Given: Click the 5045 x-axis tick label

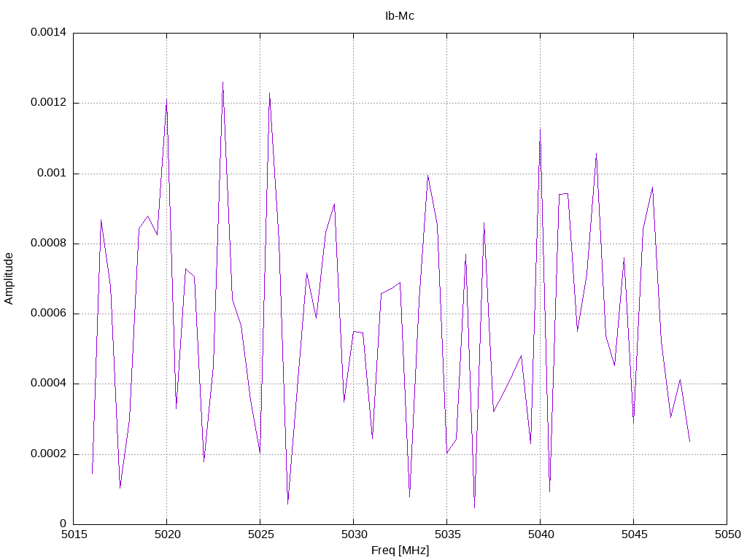Looking at the screenshot, I should pos(635,534).
